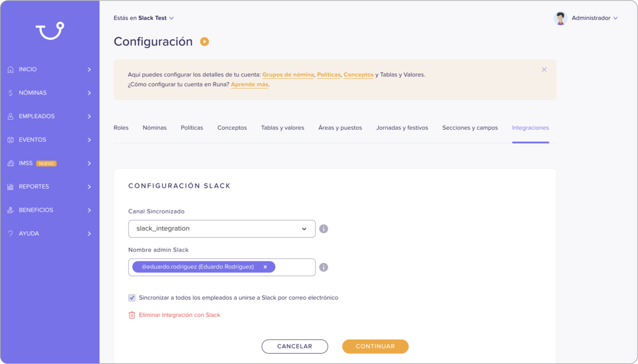The image size is (638, 364).
Task: Close the info banner with the X
Action: point(544,70)
